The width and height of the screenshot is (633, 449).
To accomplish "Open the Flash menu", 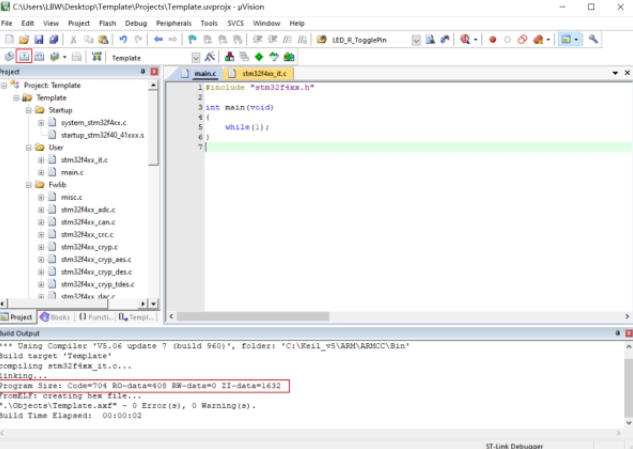I will [106, 22].
